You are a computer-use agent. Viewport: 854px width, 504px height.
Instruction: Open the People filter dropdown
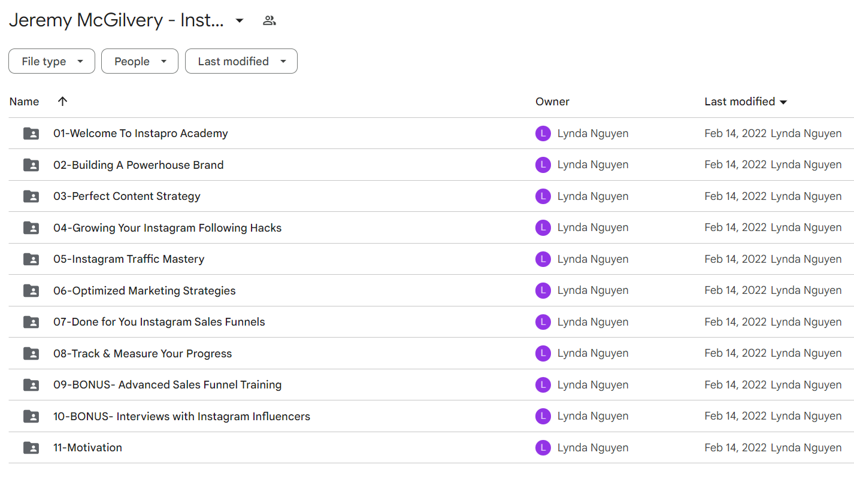coord(140,61)
